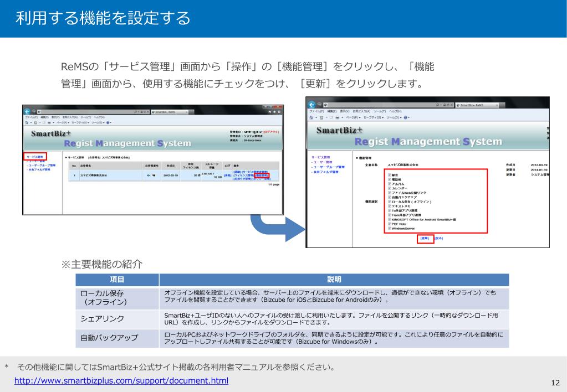Toggle the To外部アプリ連携 checkbox
This screenshot has width=567, height=392.
point(390,210)
